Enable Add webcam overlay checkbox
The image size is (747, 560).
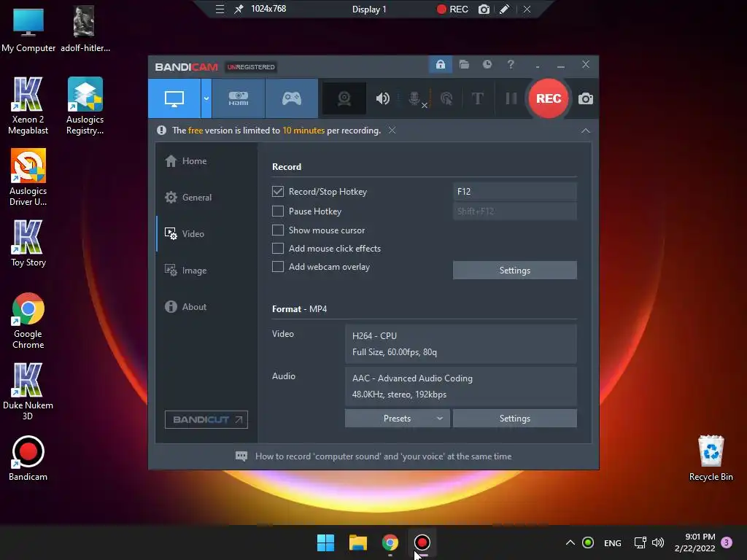point(278,267)
